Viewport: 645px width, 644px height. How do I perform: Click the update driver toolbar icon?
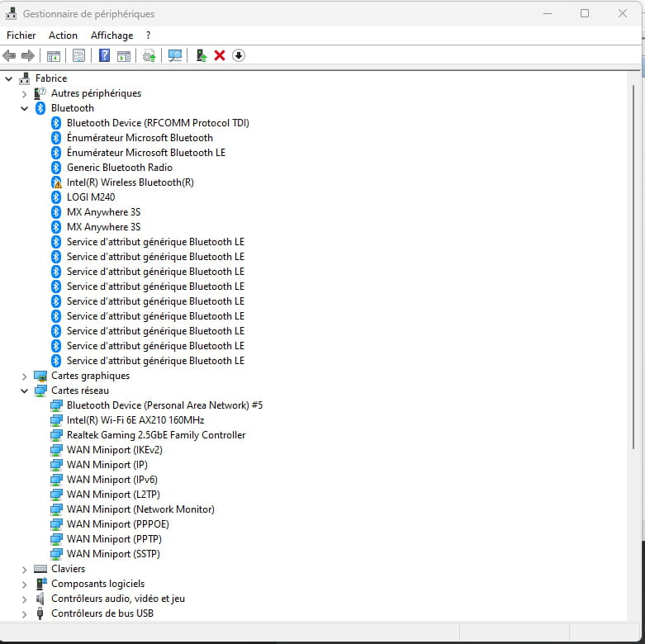click(149, 55)
